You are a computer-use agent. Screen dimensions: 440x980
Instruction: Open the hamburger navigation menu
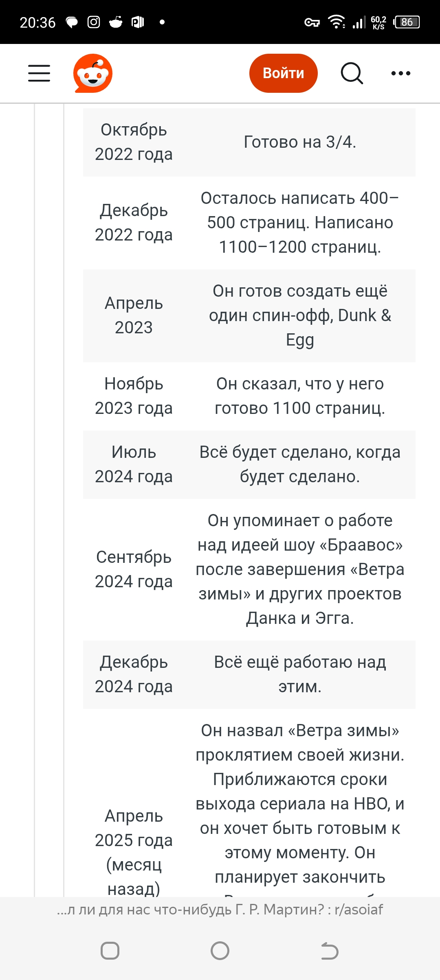click(39, 73)
